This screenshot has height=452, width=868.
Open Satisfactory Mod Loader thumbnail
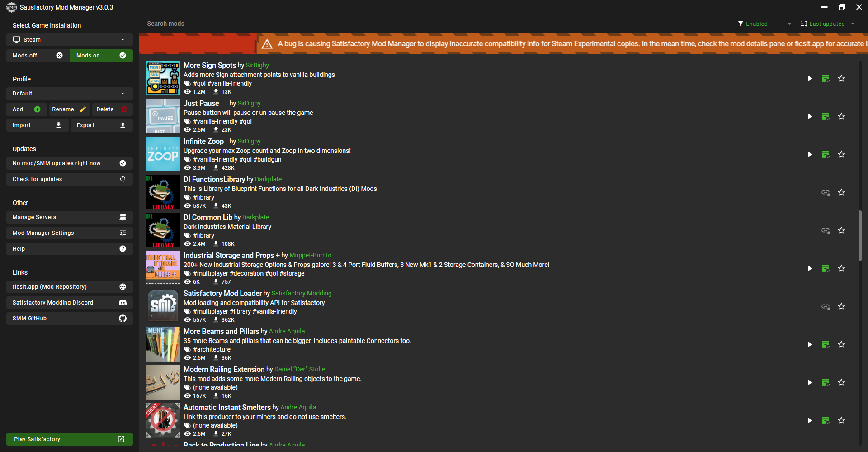click(x=163, y=306)
